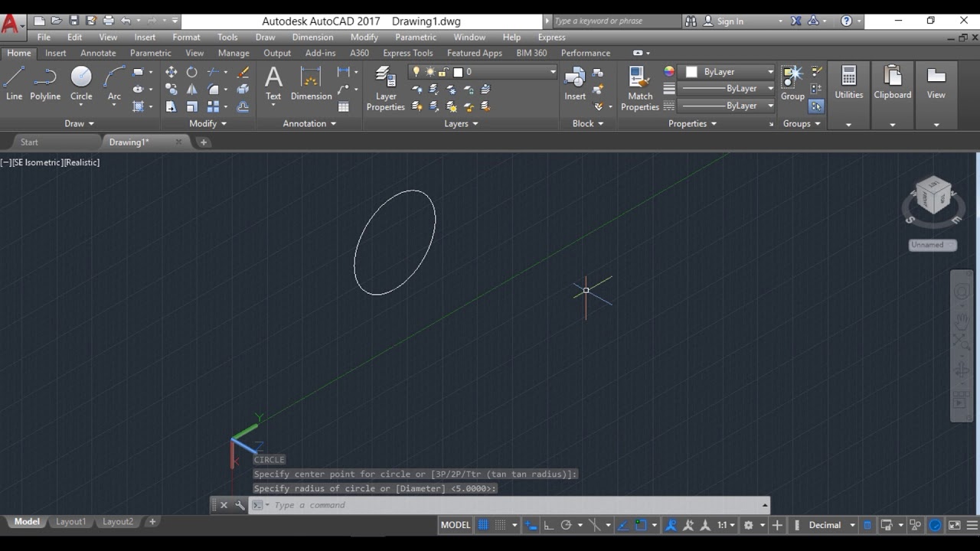This screenshot has height=551, width=980.
Task: Activate the Rotate tool
Action: pyautogui.click(x=191, y=72)
